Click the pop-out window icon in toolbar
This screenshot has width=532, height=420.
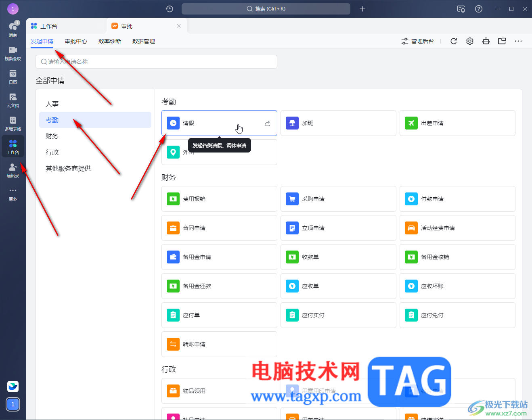coord(502,41)
